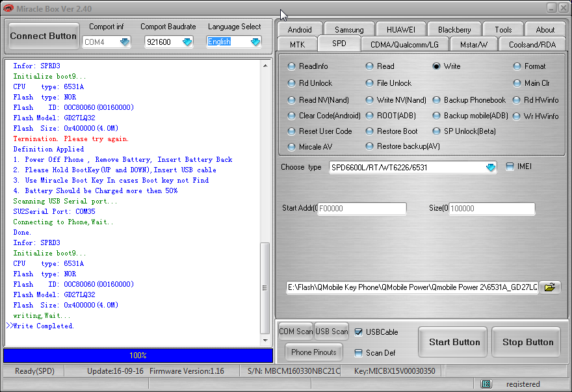The image size is (572, 392).
Task: Click 'Termination. Please try again.' log line
Action: [x=71, y=138]
